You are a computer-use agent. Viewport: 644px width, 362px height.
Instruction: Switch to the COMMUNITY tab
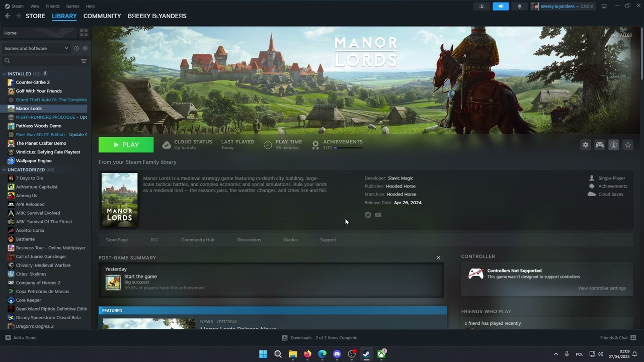tap(102, 16)
